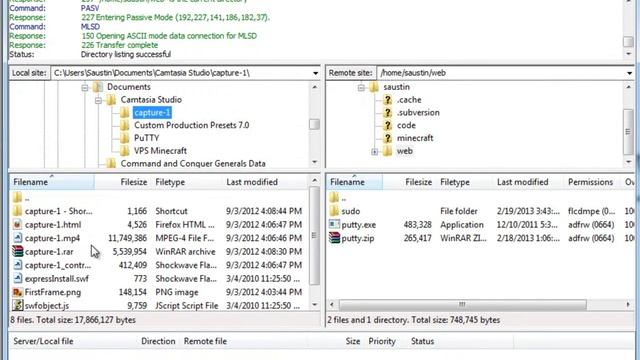Collapse the Camtasia Studio tree node

point(98,100)
